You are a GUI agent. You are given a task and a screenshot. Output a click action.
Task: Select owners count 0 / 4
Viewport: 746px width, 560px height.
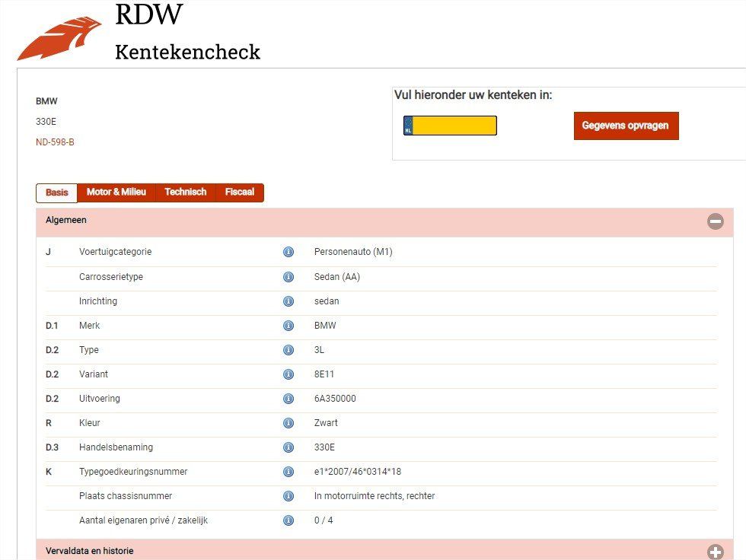point(324,520)
